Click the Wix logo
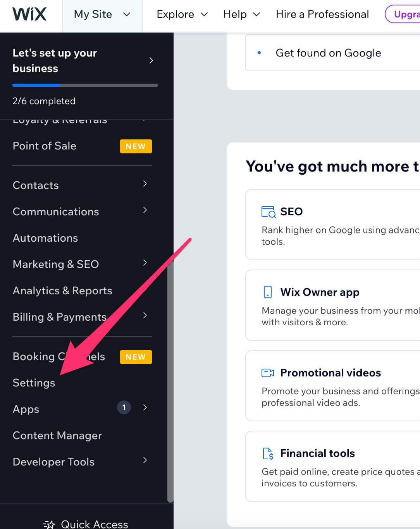 29,14
